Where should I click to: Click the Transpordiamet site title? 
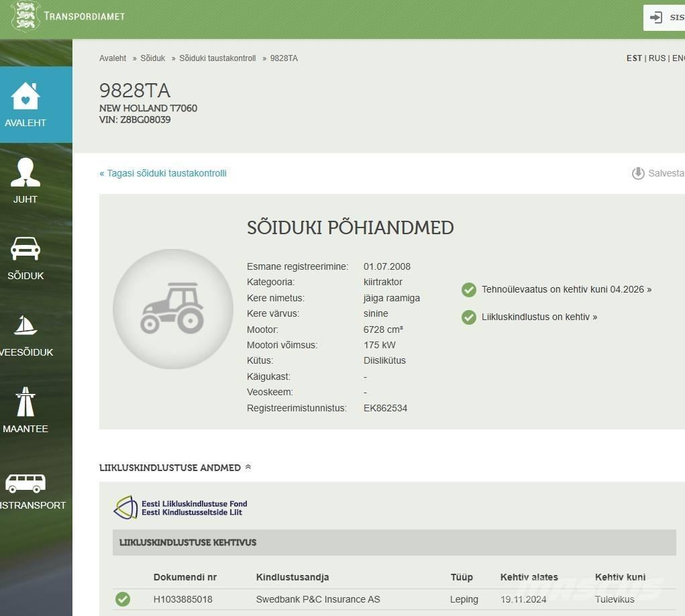coord(85,16)
